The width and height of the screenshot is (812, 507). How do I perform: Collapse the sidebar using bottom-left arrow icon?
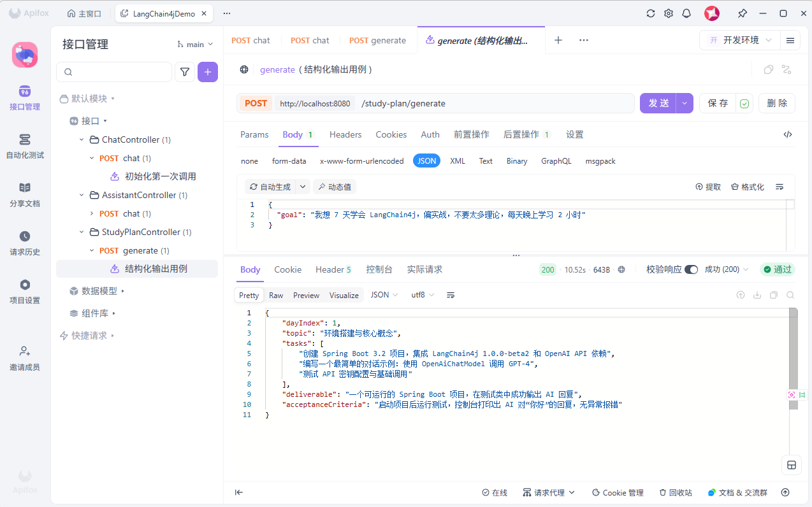pyautogui.click(x=239, y=492)
